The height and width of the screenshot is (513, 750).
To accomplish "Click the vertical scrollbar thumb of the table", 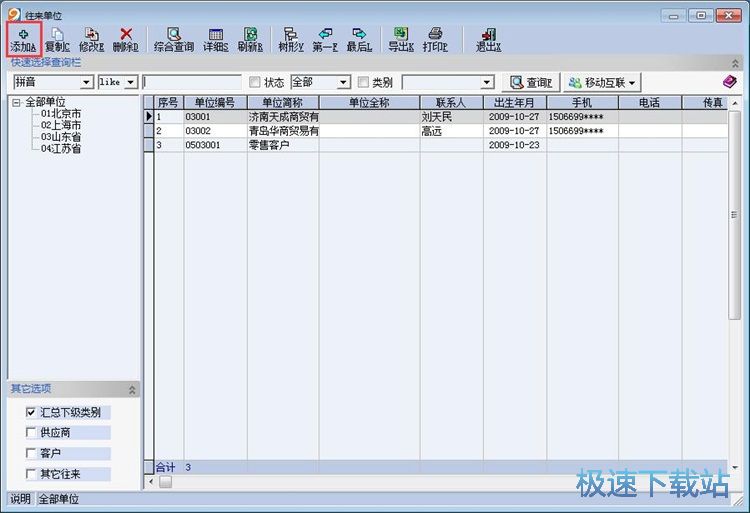I will point(734,215).
